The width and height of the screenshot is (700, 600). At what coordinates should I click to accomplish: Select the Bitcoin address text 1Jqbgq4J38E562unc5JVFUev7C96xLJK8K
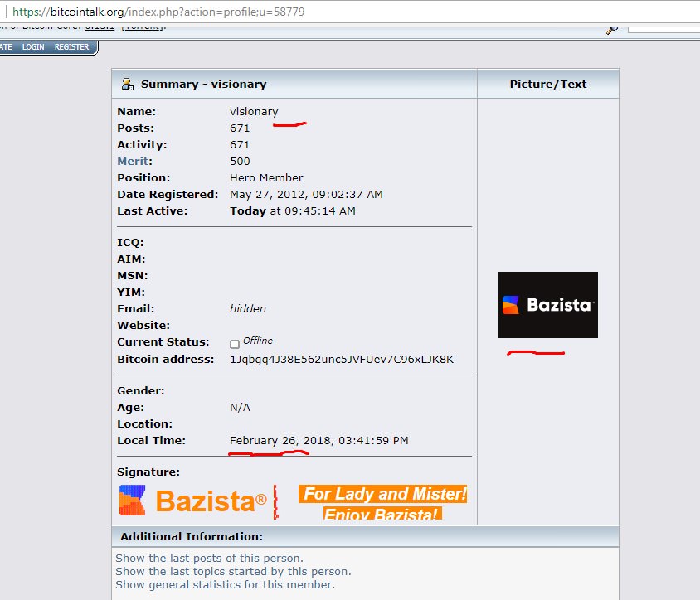pos(342,360)
